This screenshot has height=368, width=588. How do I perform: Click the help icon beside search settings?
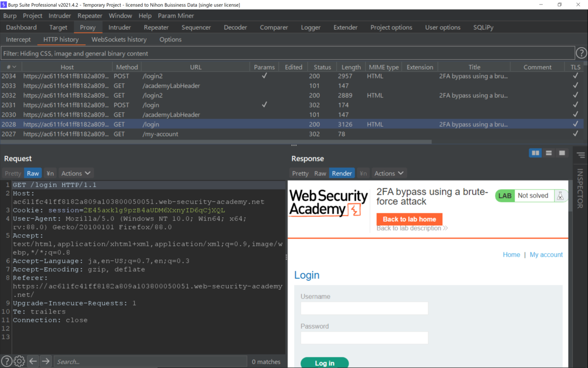pyautogui.click(x=6, y=361)
